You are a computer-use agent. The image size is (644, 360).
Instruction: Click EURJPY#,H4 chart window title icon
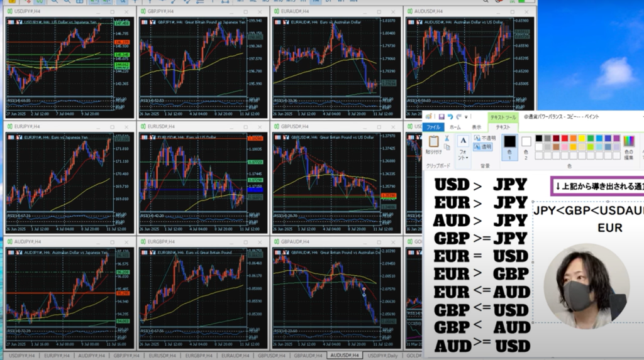click(10, 126)
